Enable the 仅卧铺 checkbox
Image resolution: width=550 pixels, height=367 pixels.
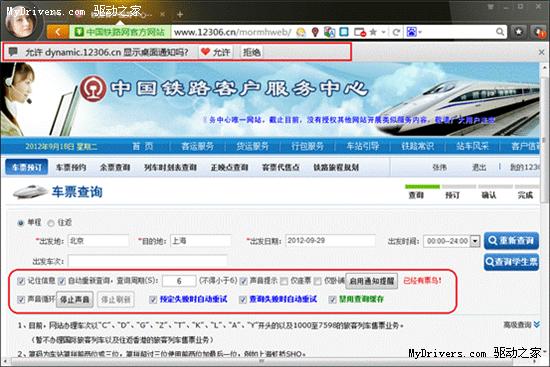(x=317, y=281)
